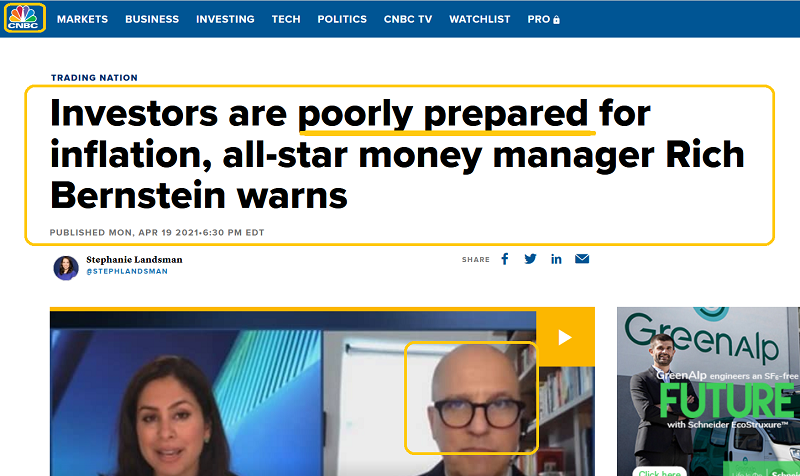Click the CNBC peacock logo

pyautogui.click(x=24, y=18)
